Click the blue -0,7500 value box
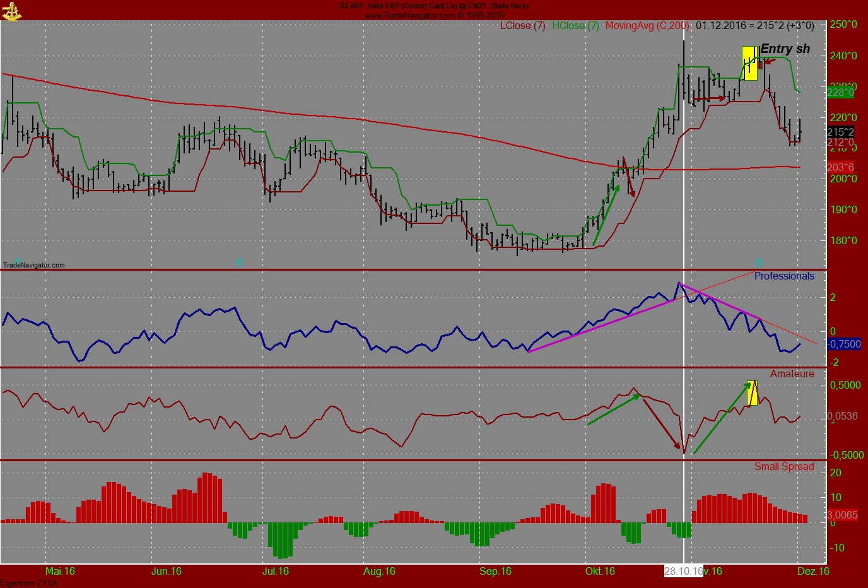 844,344
